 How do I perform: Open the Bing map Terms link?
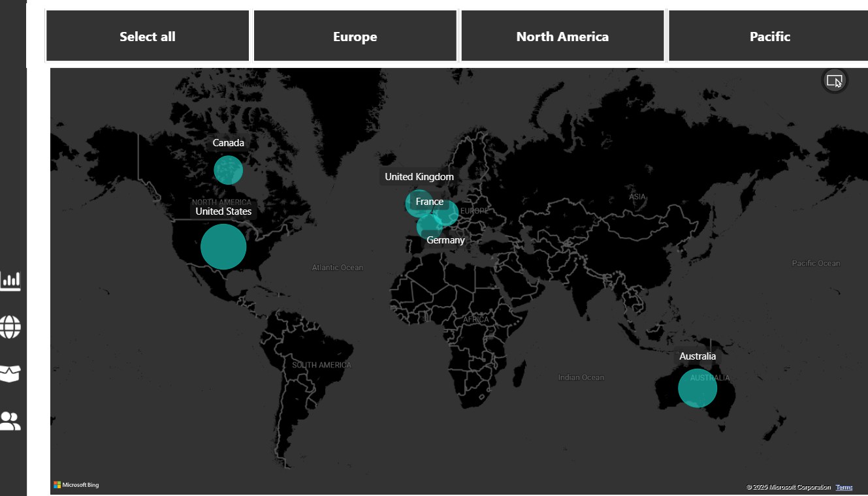click(x=844, y=488)
